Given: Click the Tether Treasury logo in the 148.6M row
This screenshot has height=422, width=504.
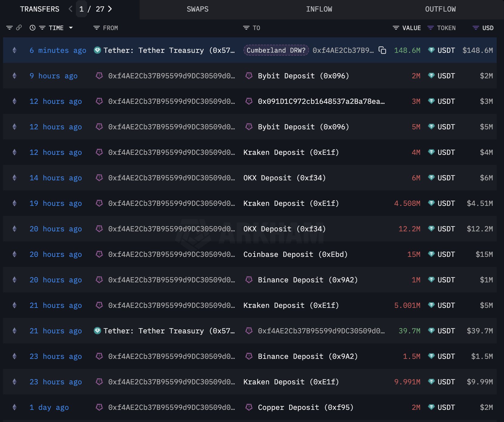Looking at the screenshot, I should (97, 50).
